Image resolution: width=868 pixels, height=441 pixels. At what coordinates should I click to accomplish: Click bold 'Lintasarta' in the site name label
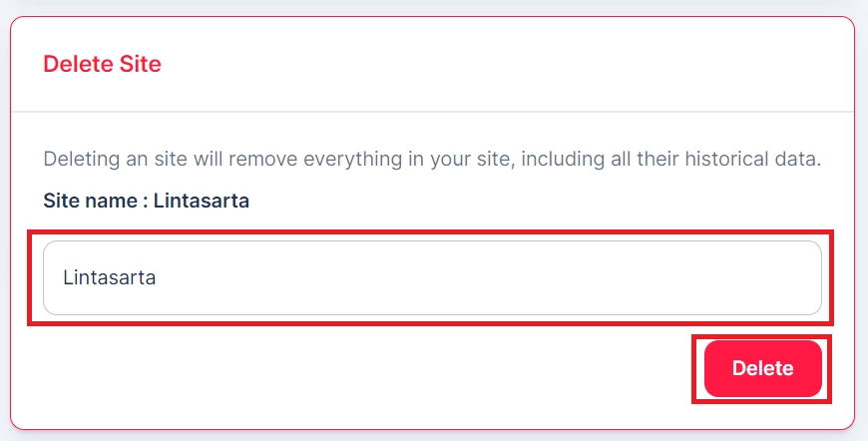202,201
